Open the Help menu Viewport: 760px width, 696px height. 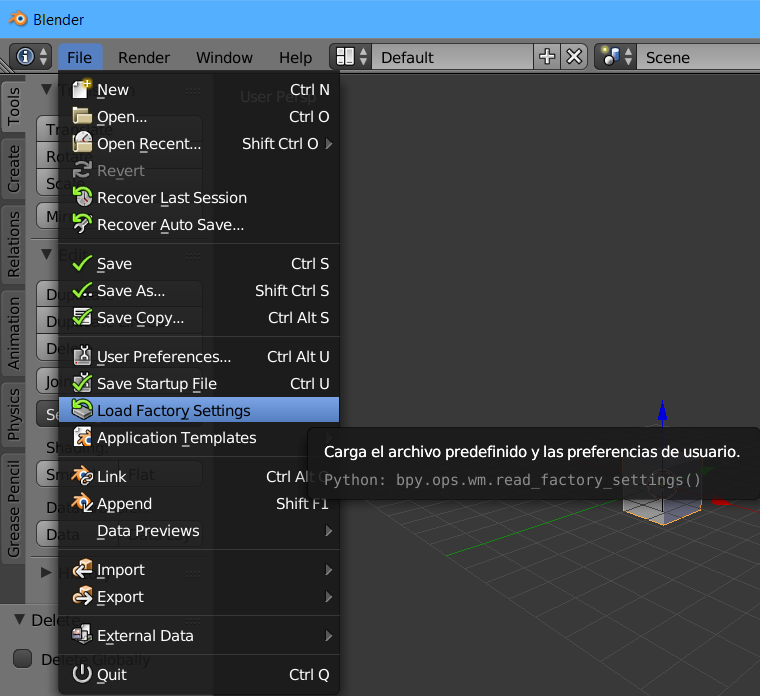(295, 58)
